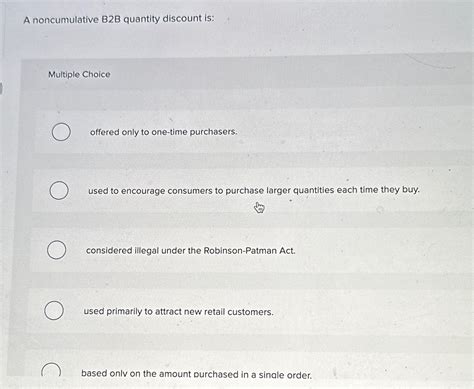Click answer text about purchasing larger quantities
Screen dimensions: 474x389
point(254,191)
